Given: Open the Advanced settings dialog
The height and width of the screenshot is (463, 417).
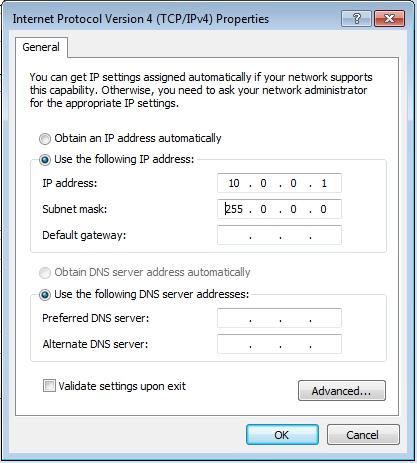Looking at the screenshot, I should (342, 391).
